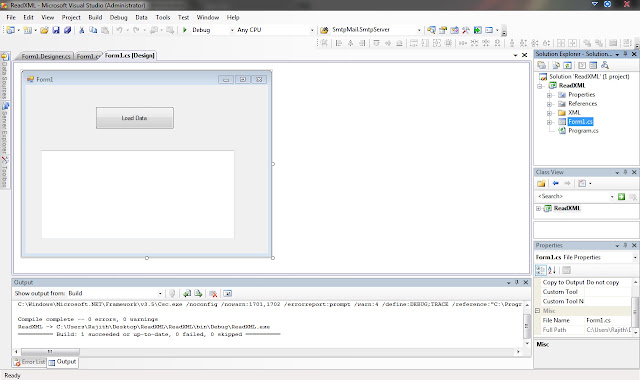Image resolution: width=640 pixels, height=380 pixels.
Task: Open the Show output from Build dropdown
Action: (160, 293)
